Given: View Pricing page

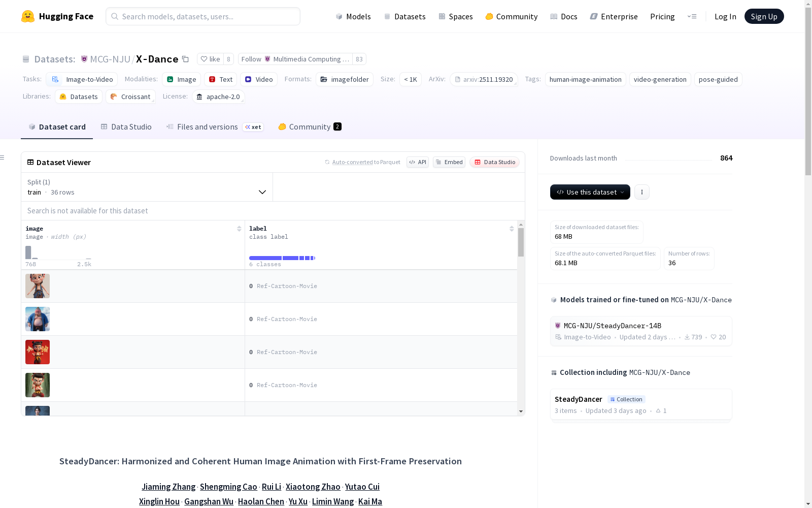Looking at the screenshot, I should tap(662, 16).
